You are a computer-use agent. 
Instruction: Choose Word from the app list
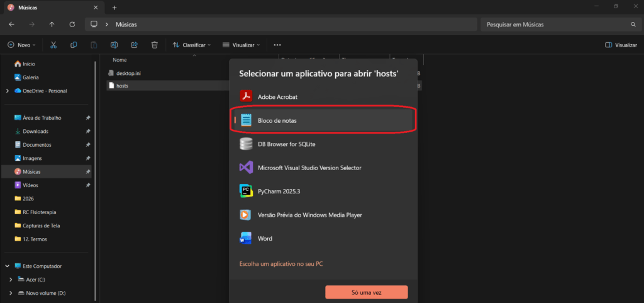click(x=323, y=239)
